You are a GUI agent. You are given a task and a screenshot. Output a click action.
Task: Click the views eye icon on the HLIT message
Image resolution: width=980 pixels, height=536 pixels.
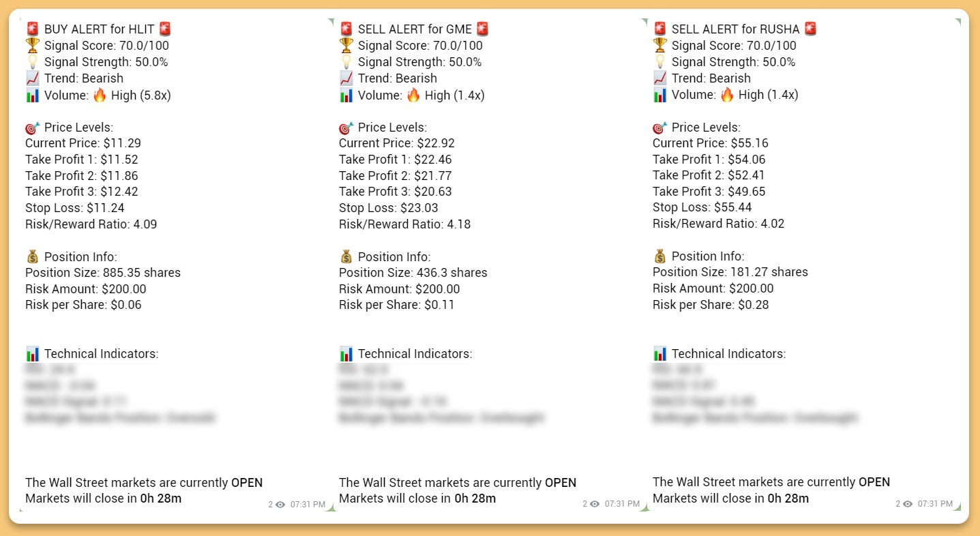pyautogui.click(x=280, y=504)
